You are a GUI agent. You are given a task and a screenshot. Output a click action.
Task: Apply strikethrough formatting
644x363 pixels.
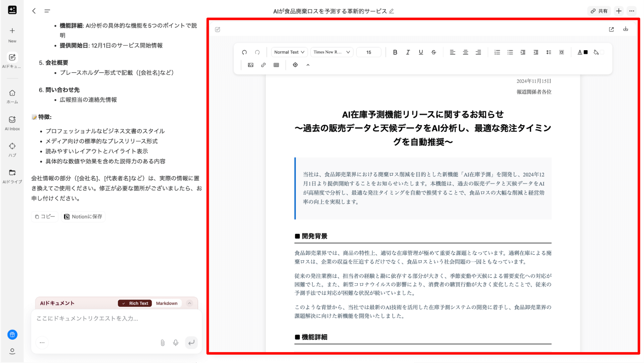point(434,52)
